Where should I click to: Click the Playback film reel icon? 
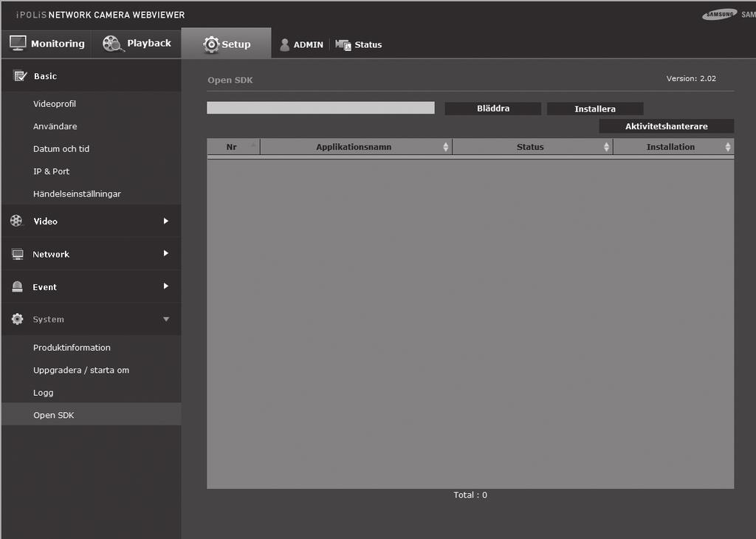click(x=113, y=44)
